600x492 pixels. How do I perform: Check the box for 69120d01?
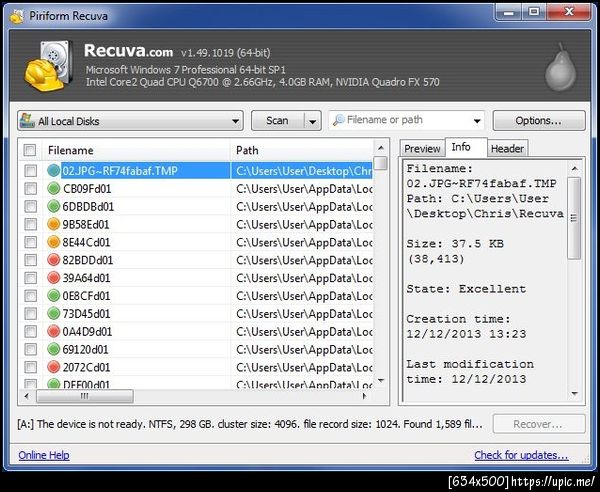coord(31,349)
